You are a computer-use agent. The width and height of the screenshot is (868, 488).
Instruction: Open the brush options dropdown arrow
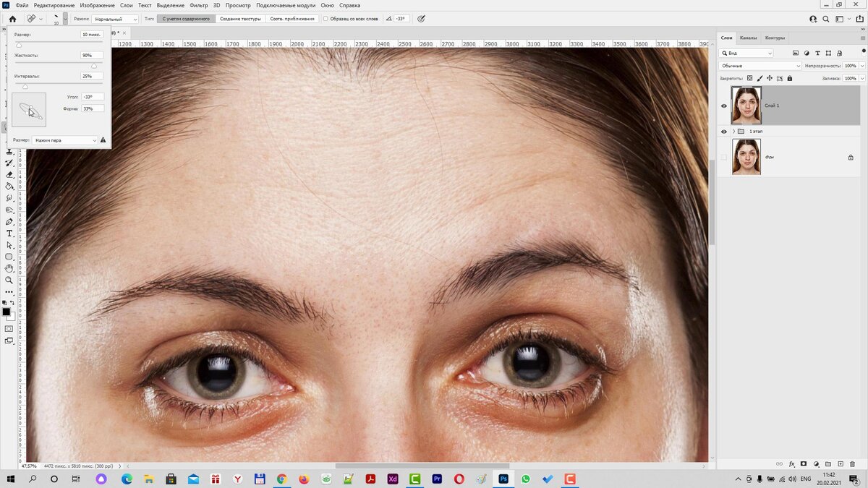(65, 19)
